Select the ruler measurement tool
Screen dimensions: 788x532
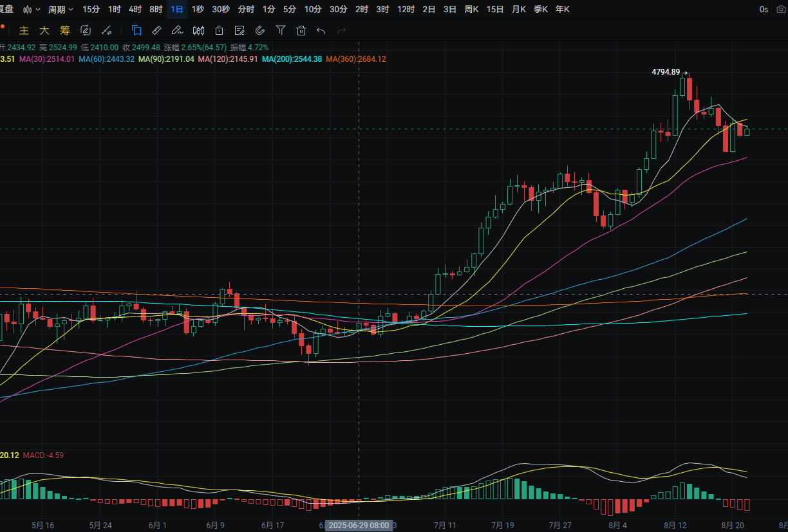156,30
